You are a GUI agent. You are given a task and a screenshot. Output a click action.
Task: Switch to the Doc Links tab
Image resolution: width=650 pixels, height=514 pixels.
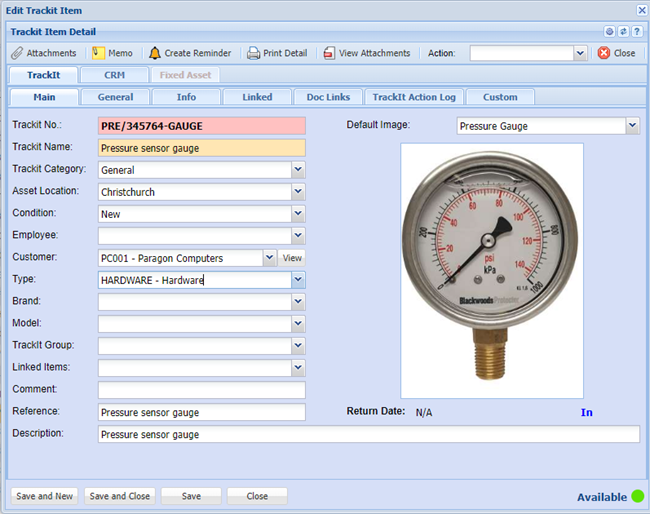(x=327, y=97)
